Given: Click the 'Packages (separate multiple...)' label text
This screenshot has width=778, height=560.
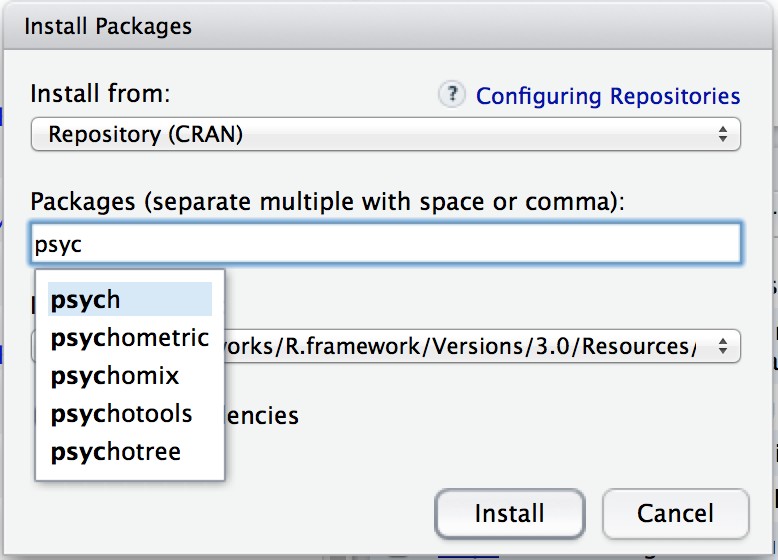Looking at the screenshot, I should 327,201.
